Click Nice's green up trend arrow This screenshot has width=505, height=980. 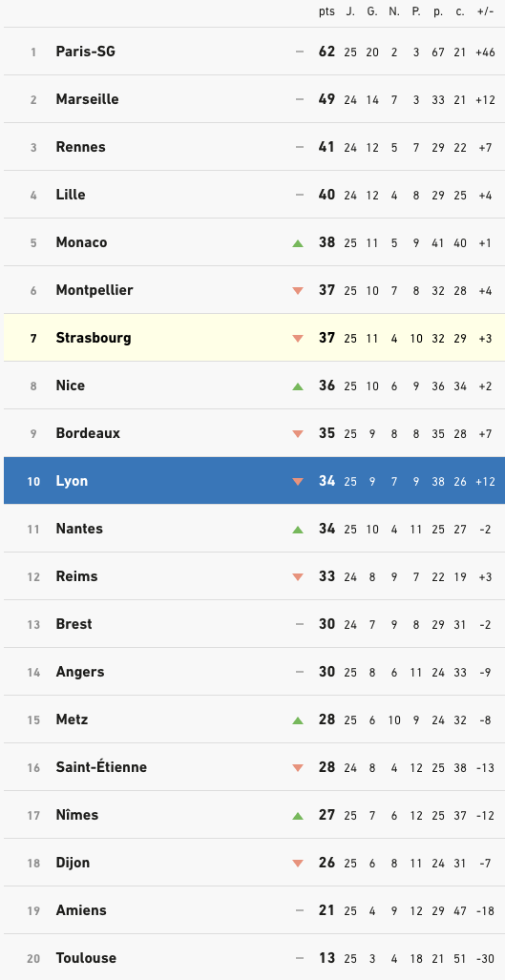(298, 386)
